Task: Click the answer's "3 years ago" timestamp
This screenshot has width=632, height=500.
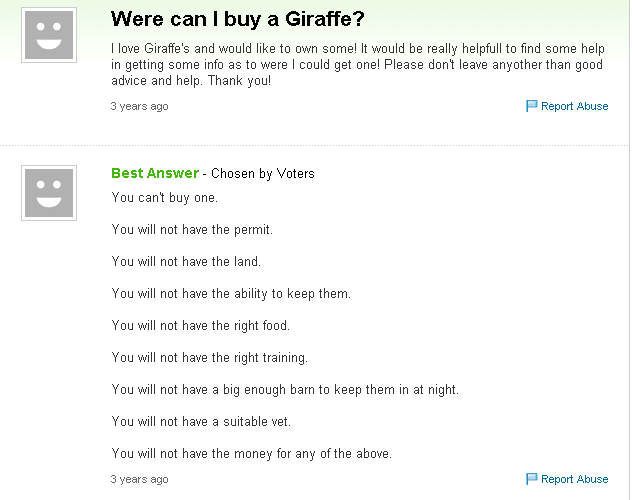Action: point(139,479)
